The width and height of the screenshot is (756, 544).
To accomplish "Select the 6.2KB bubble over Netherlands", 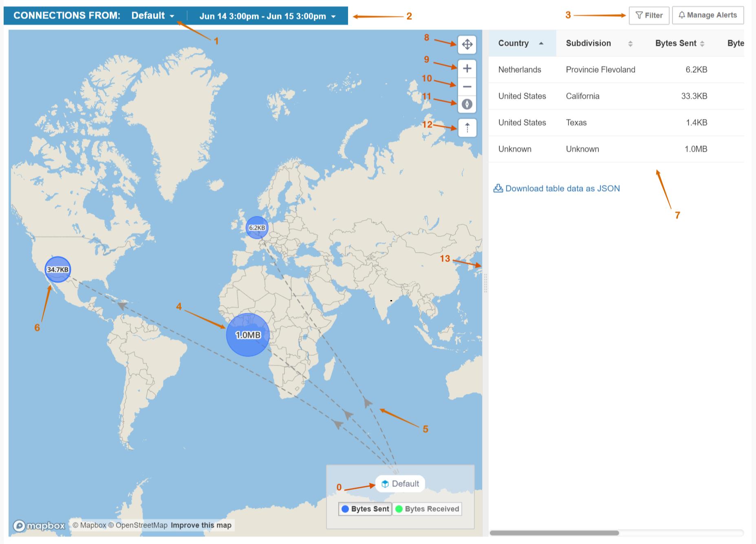I will 257,228.
